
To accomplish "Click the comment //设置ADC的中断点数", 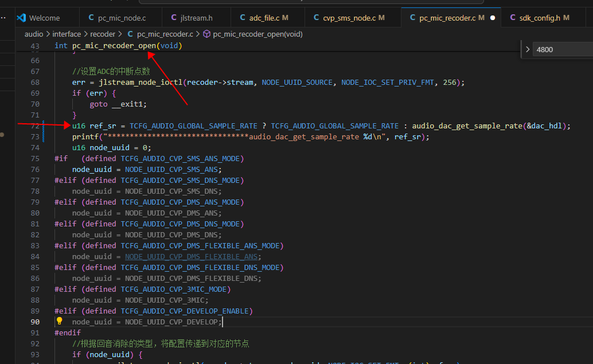I will click(x=111, y=72).
